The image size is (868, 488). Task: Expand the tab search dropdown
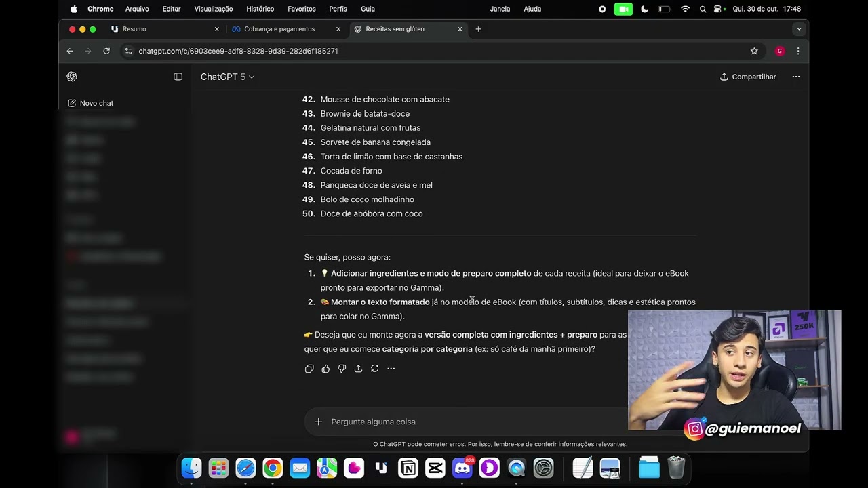click(799, 29)
